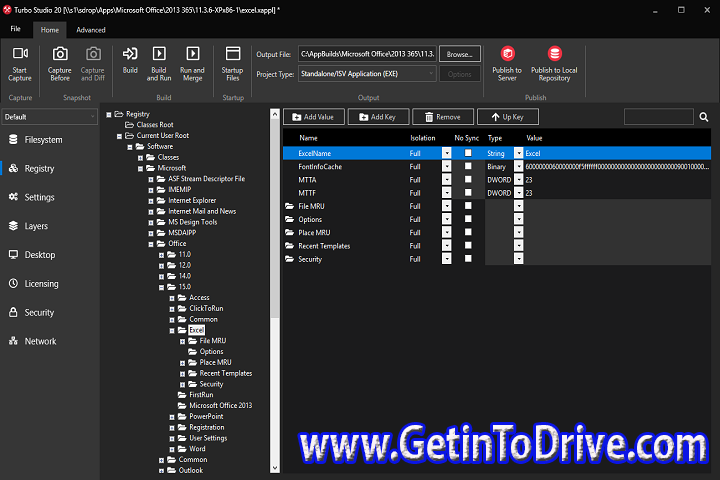Expand the PowerPoint tree node
The width and height of the screenshot is (720, 480).
tap(172, 417)
